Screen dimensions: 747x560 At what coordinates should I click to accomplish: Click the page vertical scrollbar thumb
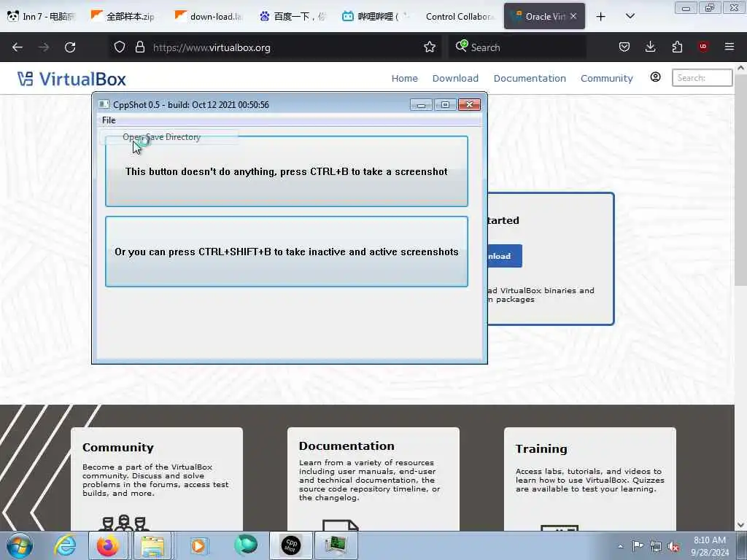pyautogui.click(x=740, y=180)
